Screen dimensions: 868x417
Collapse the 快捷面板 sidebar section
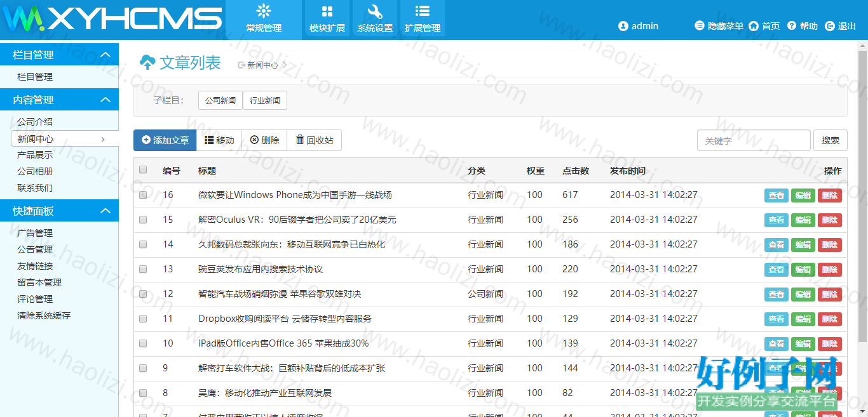click(x=105, y=211)
